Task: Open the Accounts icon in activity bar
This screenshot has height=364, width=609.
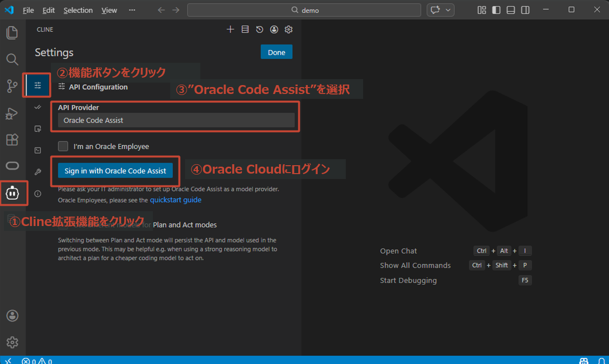Action: (12, 316)
